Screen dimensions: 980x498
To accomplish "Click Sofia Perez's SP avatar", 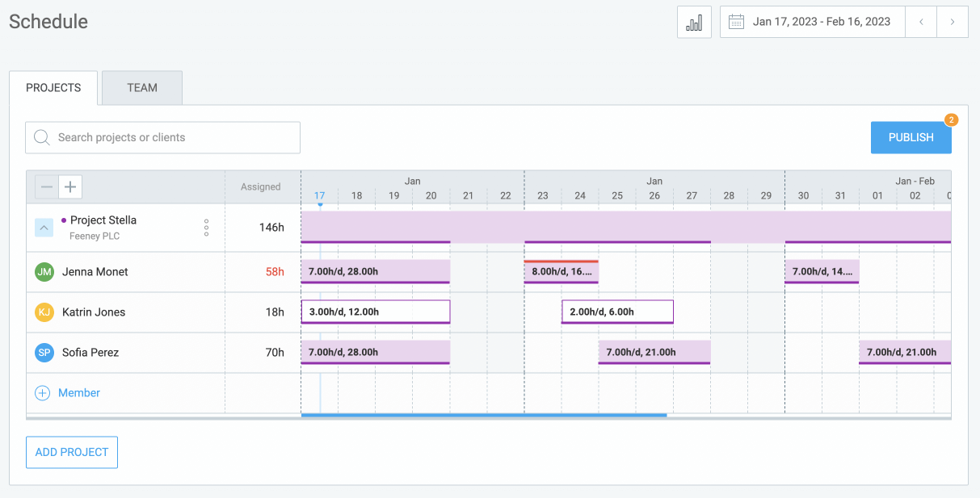I will (44, 353).
